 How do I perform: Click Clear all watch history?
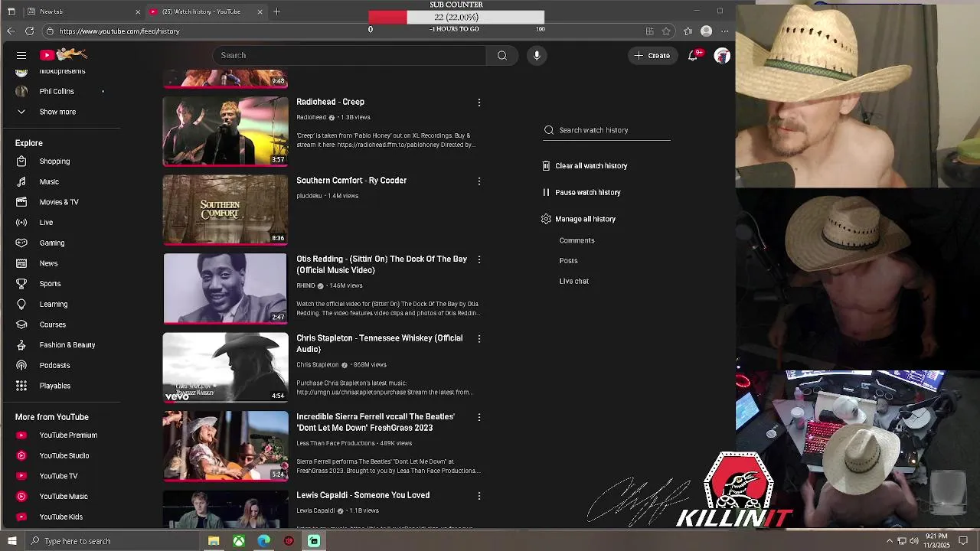coord(585,165)
